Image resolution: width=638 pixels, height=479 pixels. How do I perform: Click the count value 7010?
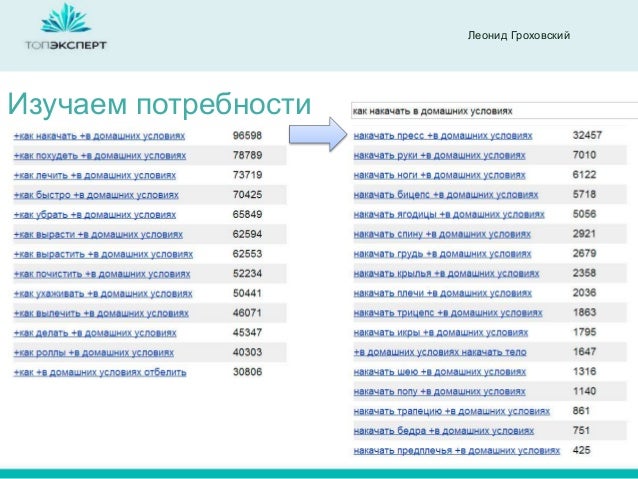(x=584, y=155)
